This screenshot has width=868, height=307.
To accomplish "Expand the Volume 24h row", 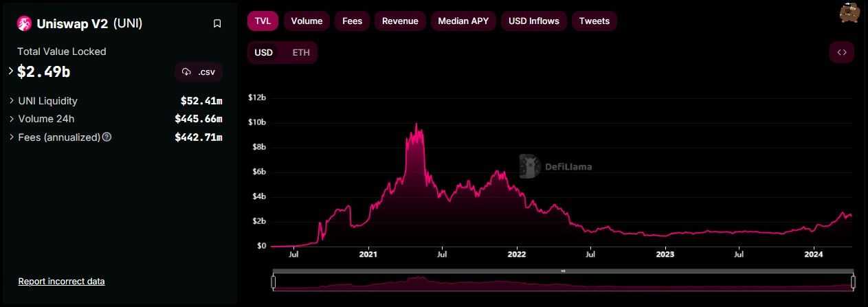I will coord(11,119).
